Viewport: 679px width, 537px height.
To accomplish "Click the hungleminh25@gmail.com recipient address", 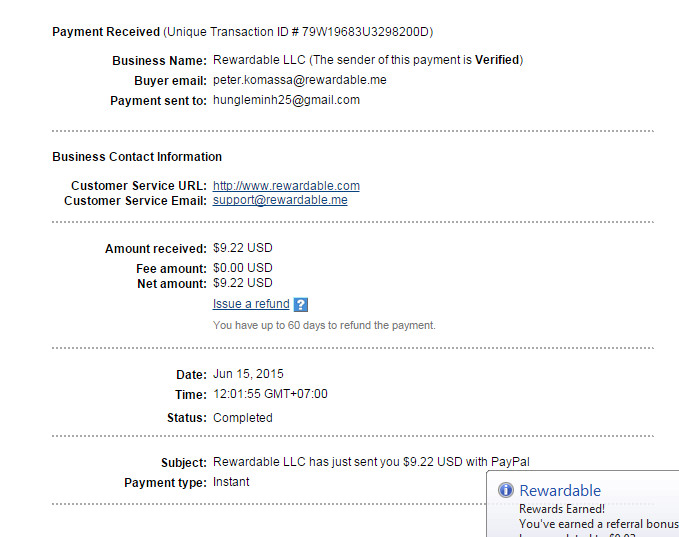I will [x=286, y=100].
